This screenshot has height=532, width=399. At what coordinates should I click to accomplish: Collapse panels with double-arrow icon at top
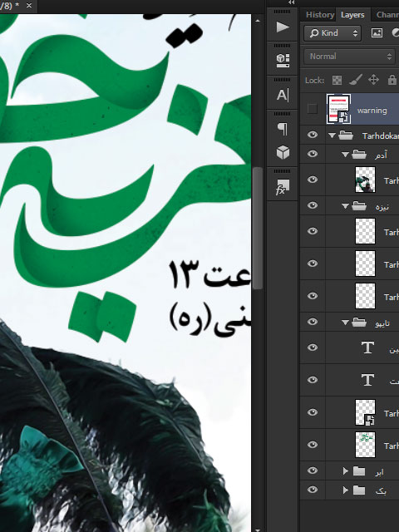coord(292,2)
